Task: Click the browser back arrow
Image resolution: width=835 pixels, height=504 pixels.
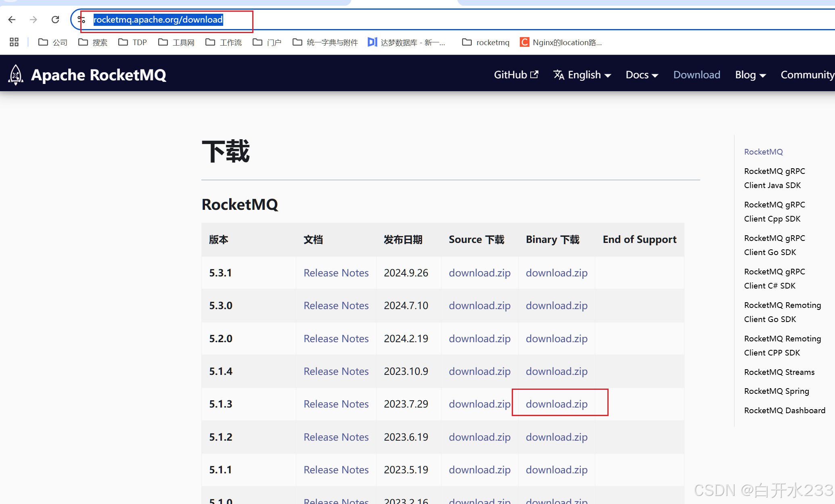Action: click(12, 19)
